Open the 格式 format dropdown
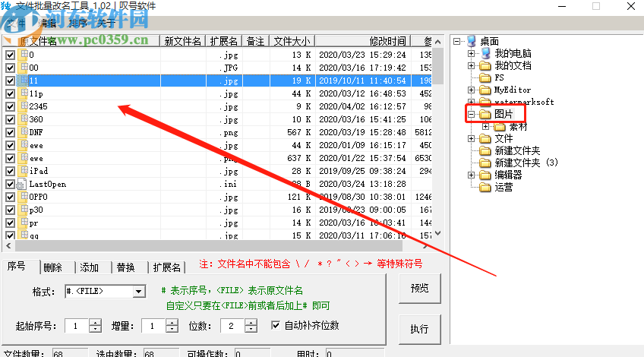 139,291
